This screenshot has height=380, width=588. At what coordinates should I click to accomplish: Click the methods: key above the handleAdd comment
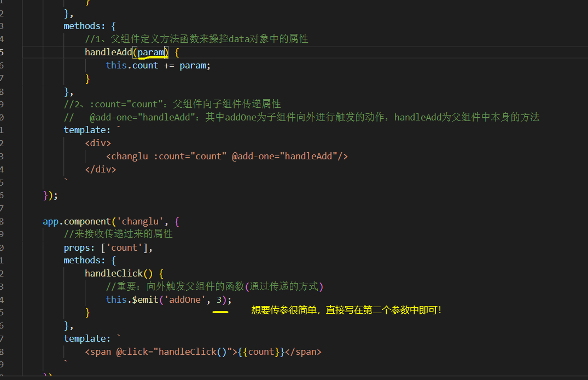tap(84, 26)
